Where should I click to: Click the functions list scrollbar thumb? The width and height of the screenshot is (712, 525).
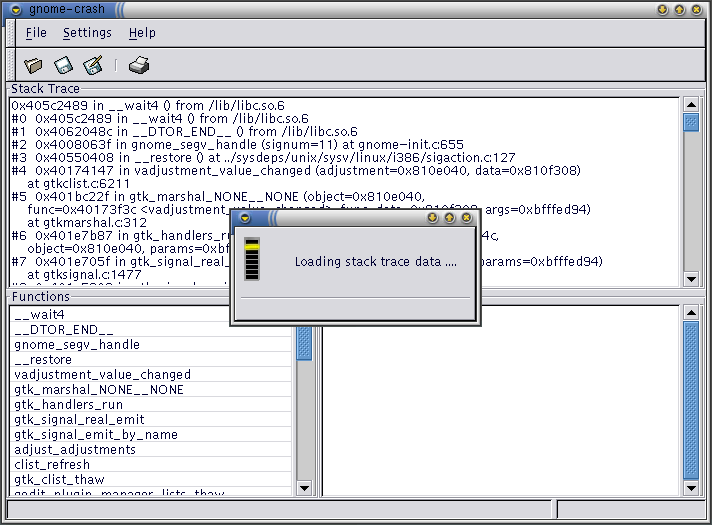click(304, 343)
